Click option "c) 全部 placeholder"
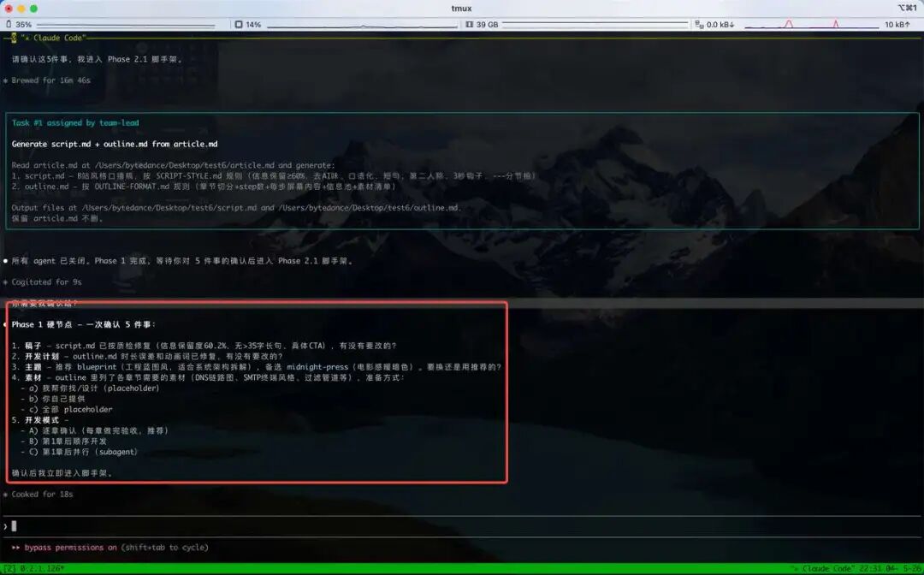924x575 pixels. pyautogui.click(x=67, y=410)
